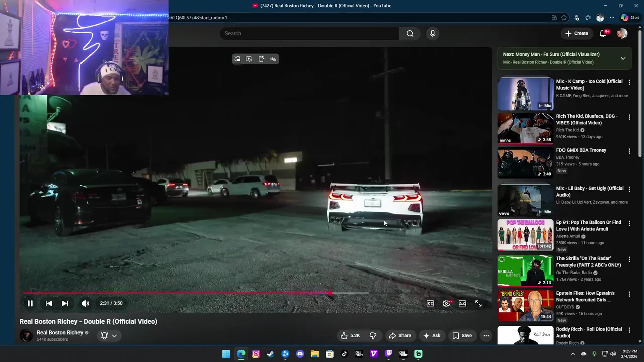Open TikTok from the taskbar
The height and width of the screenshot is (362, 644).
(344, 354)
